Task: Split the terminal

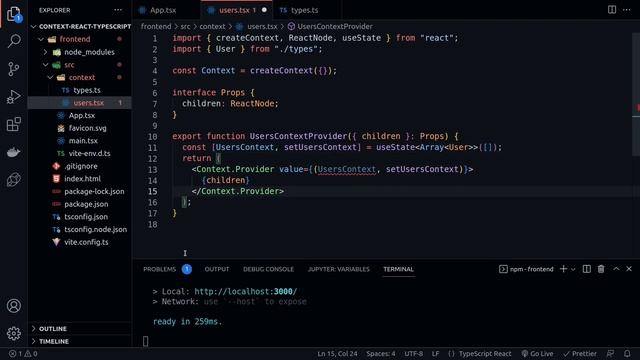Action: coord(587,269)
